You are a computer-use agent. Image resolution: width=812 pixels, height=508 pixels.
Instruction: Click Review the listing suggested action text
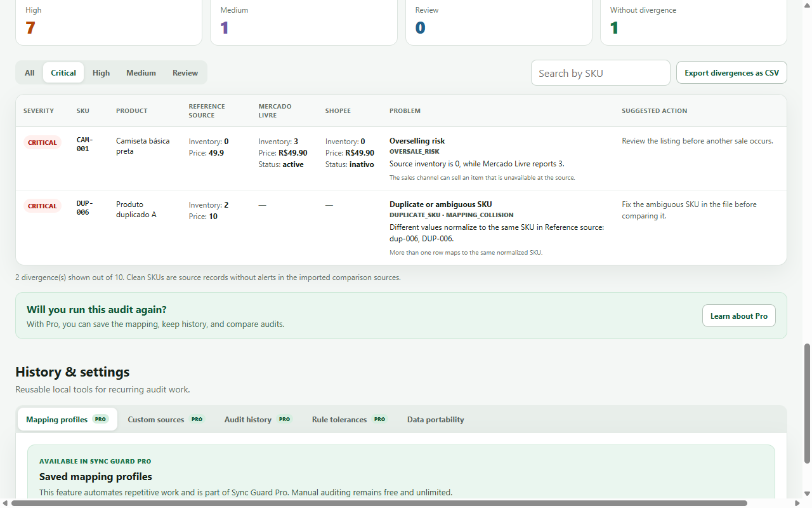[698, 141]
